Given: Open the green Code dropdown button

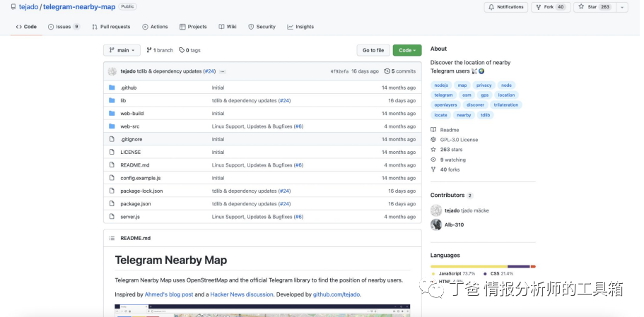Looking at the screenshot, I should point(407,50).
